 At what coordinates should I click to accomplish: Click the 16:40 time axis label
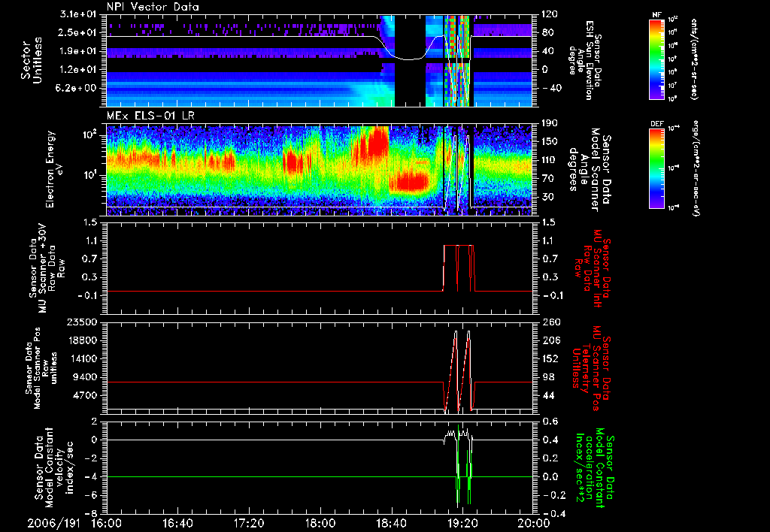(x=177, y=522)
